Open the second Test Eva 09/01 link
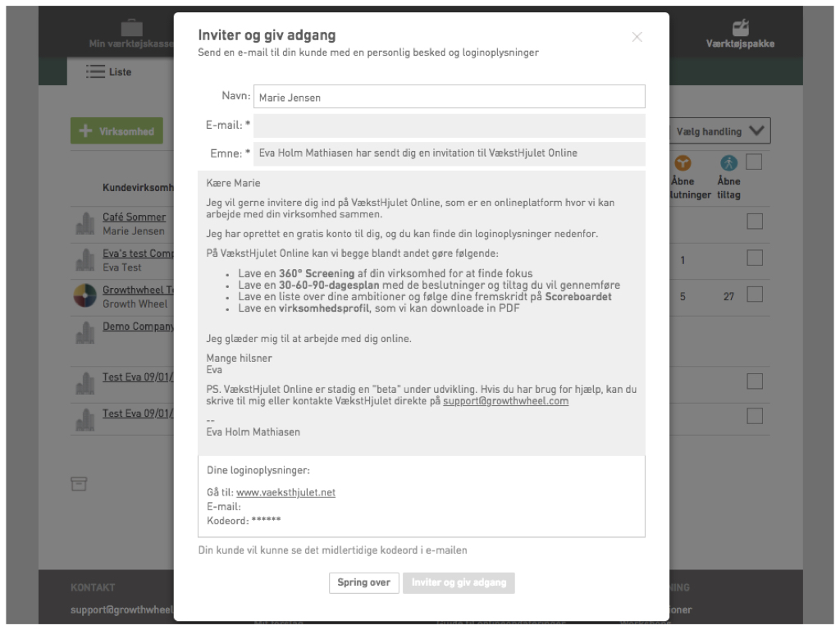 click(138, 413)
